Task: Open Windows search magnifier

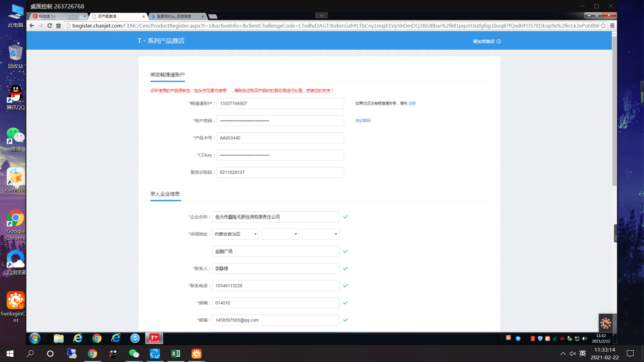Action: (x=31, y=354)
